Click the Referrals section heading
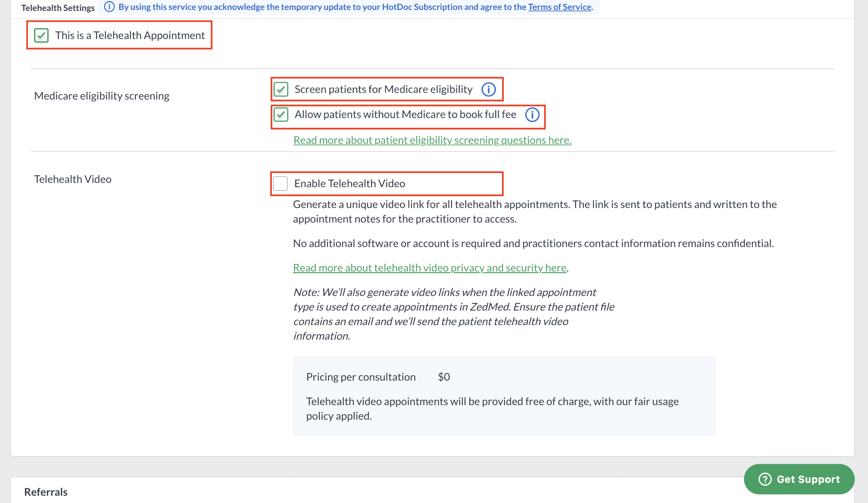The width and height of the screenshot is (868, 503). click(x=46, y=492)
